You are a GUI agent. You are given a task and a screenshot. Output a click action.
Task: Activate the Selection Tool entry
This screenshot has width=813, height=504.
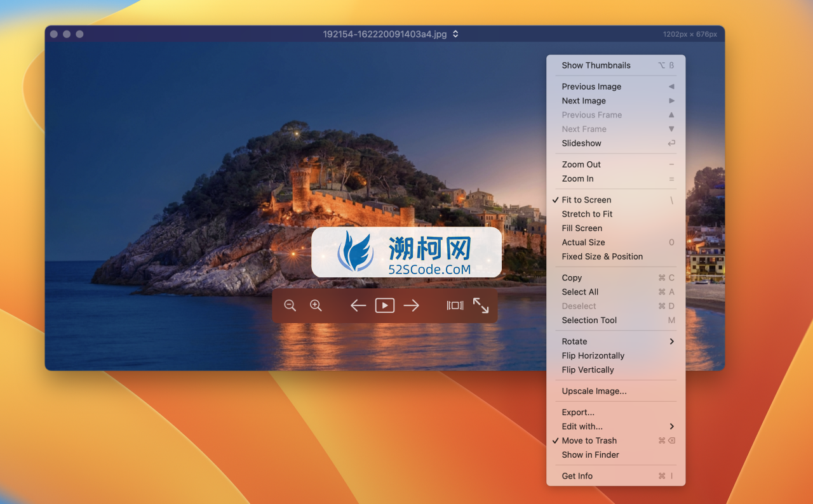pyautogui.click(x=616, y=321)
